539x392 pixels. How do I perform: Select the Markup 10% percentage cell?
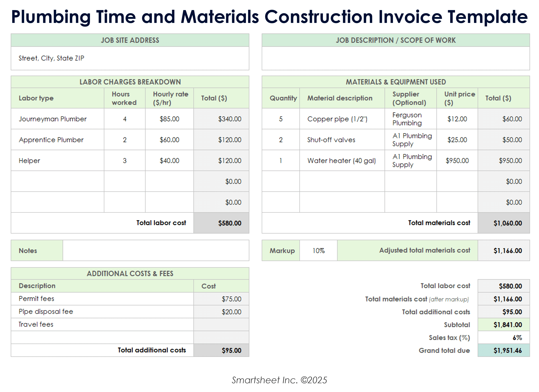coord(318,251)
